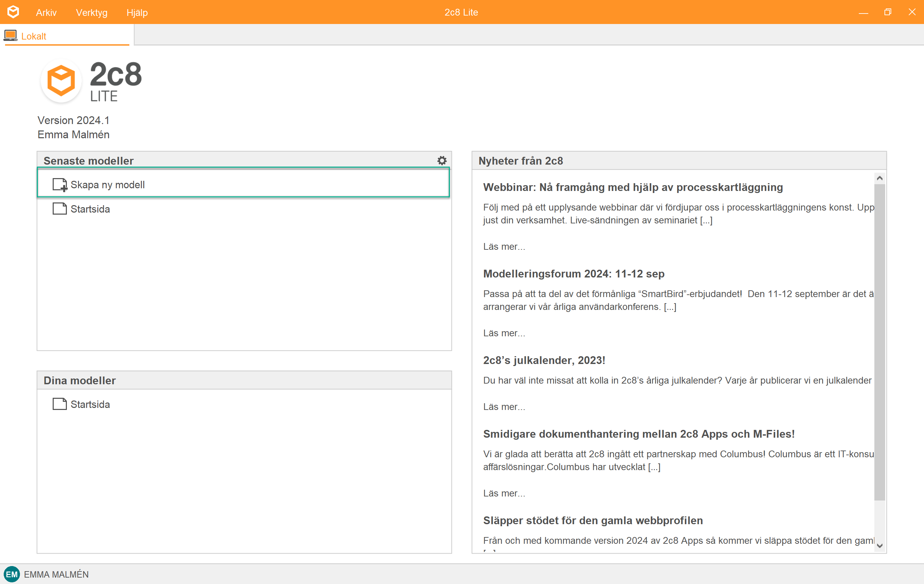
Task: Click EMMA MALMÉN in status bar
Action: (x=56, y=574)
